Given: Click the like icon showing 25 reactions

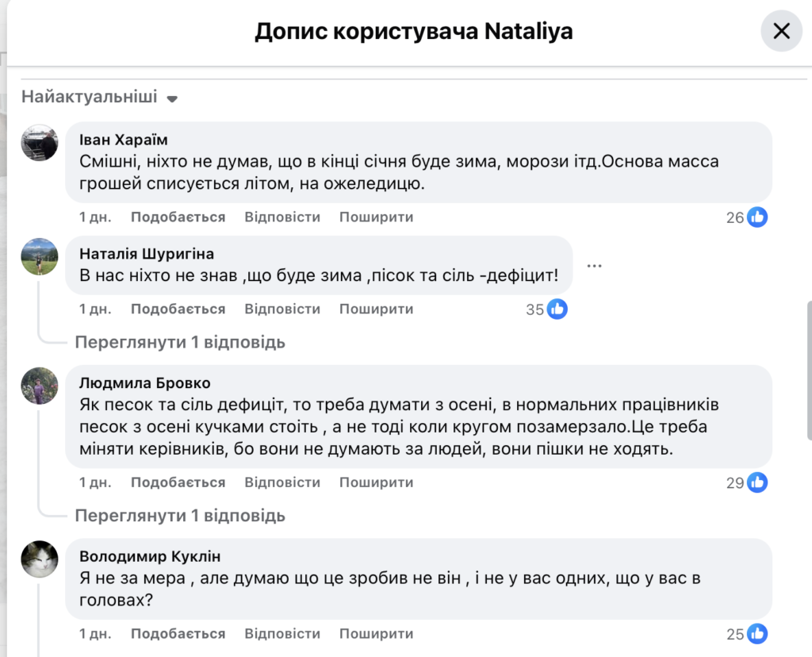Looking at the screenshot, I should 757,634.
